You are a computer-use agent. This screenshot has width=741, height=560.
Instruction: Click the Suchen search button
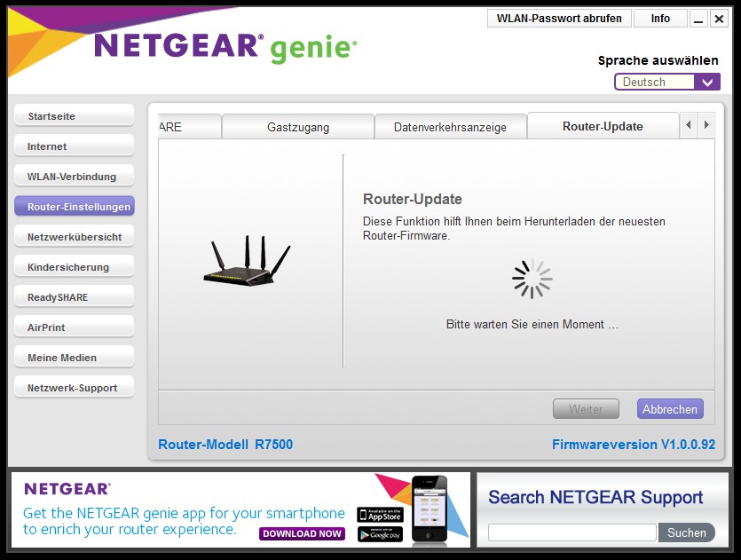(x=686, y=532)
